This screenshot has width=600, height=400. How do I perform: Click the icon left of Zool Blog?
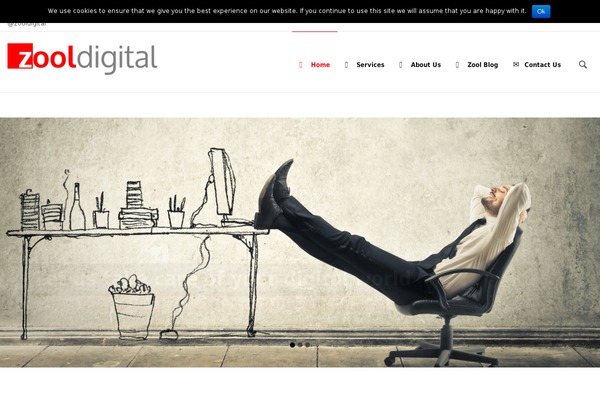457,65
